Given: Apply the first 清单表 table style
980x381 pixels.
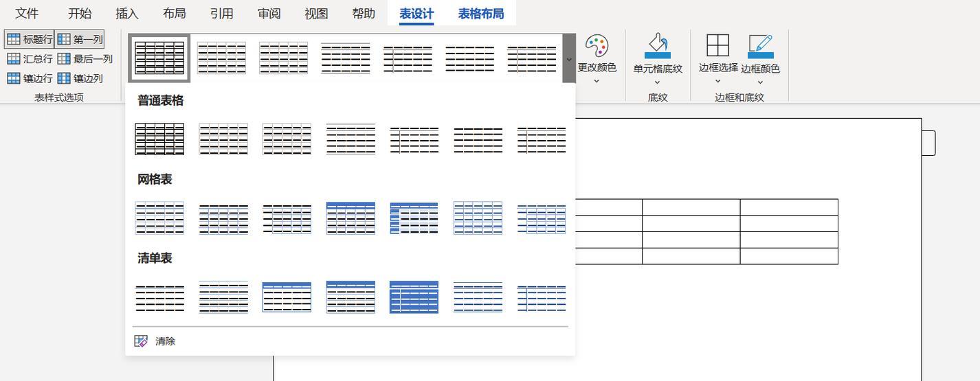Looking at the screenshot, I should click(x=159, y=297).
